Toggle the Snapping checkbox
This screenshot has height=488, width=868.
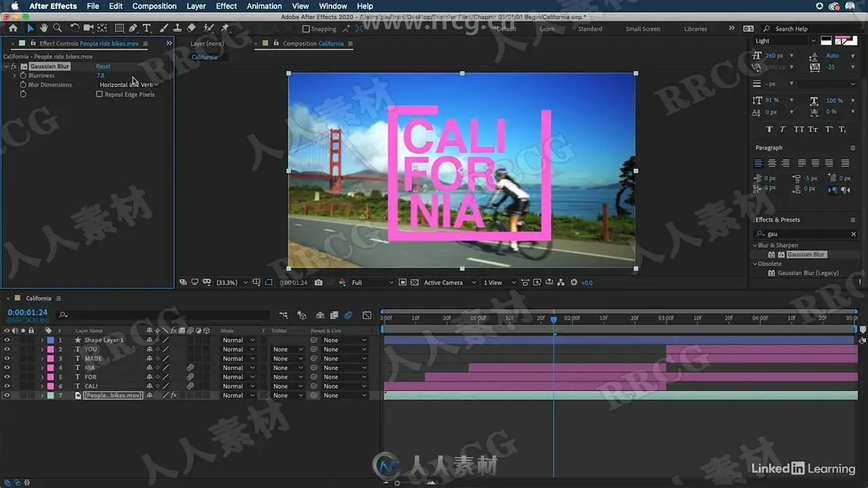coord(306,29)
